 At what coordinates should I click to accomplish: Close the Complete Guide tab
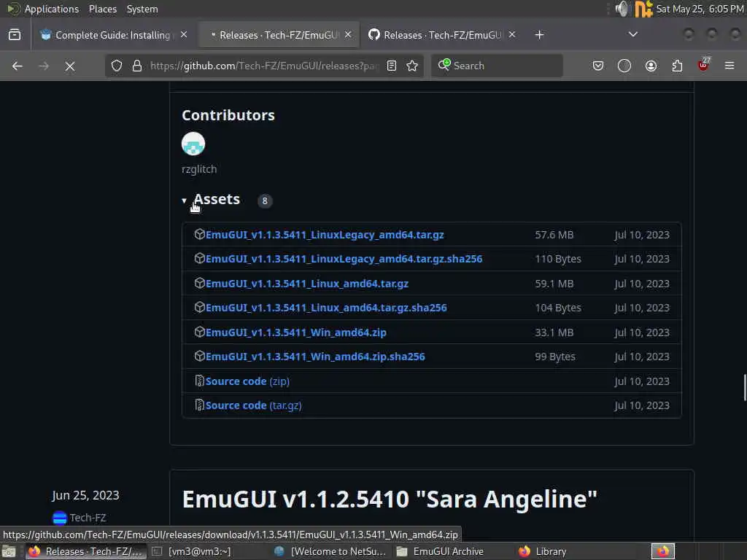[x=184, y=35]
